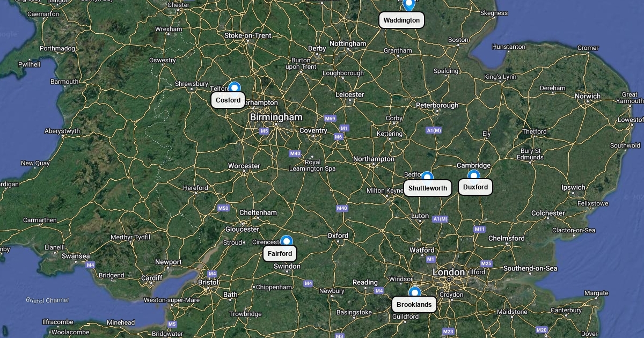Screen dimensions: 644x338
Task: Click the Birmingham city name on map
Action: (276, 117)
